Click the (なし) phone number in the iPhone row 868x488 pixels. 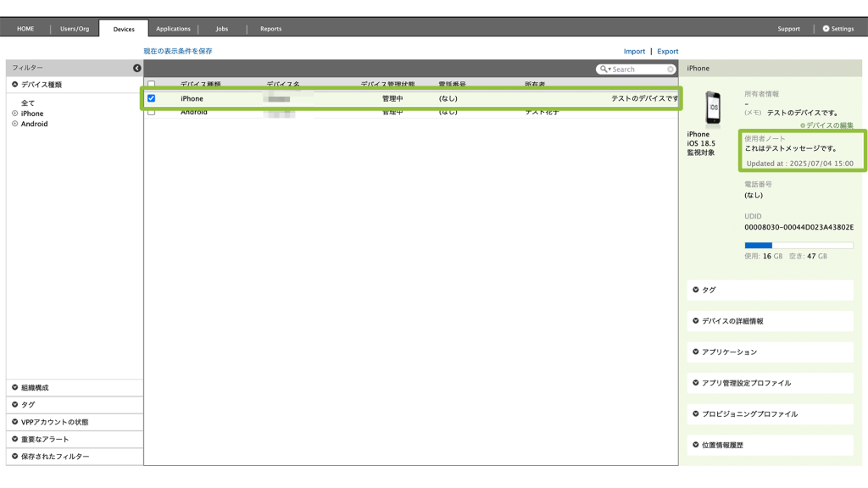point(448,98)
